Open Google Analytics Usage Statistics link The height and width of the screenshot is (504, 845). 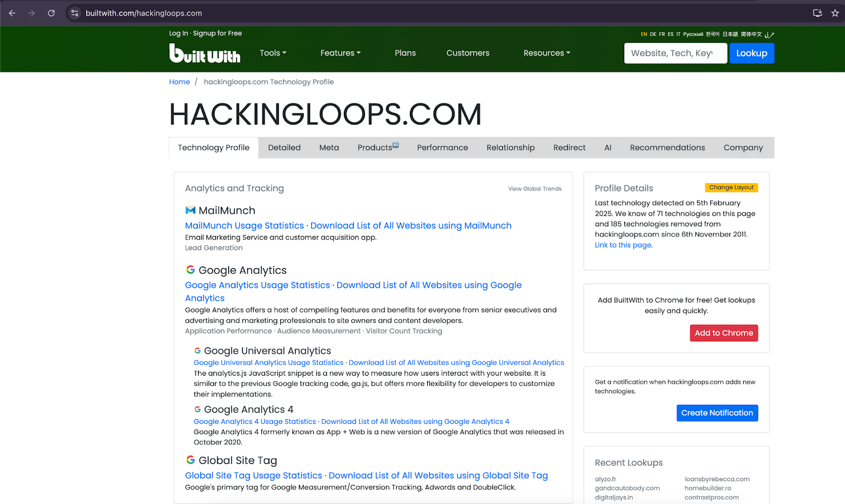[x=257, y=285]
